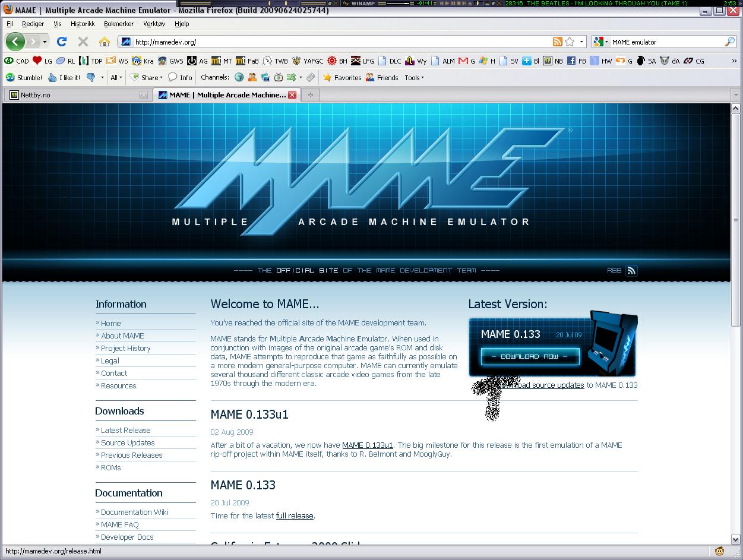
Task: Open the About MAME sidebar link
Action: [122, 336]
